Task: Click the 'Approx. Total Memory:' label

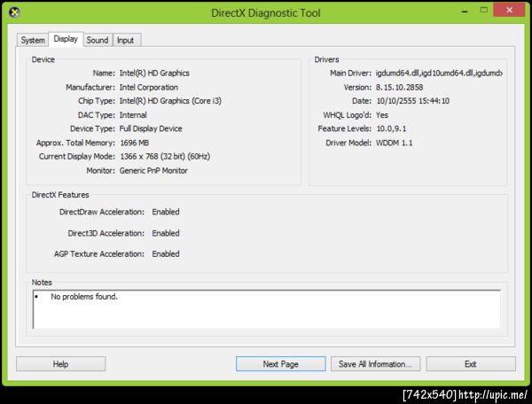Action: click(75, 143)
